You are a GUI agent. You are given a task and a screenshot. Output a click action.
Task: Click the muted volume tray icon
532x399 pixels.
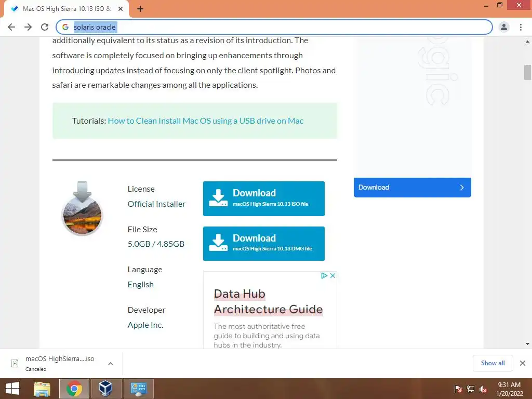coord(483,389)
